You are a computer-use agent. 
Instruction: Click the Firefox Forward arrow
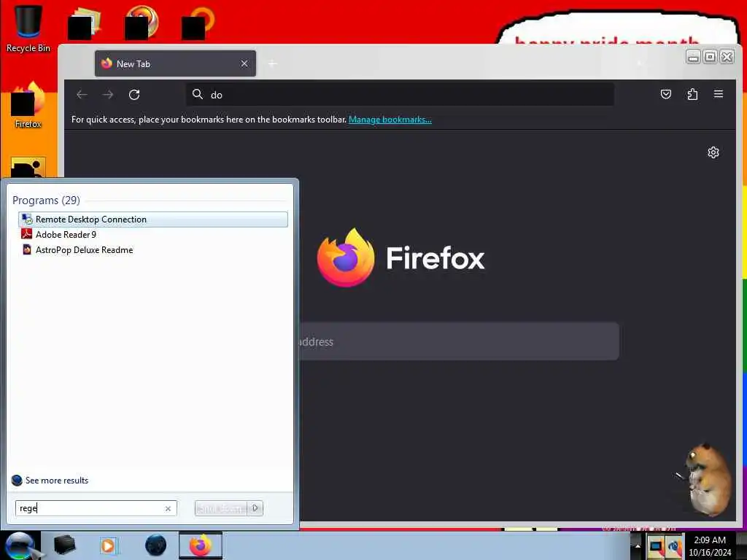[x=108, y=95]
